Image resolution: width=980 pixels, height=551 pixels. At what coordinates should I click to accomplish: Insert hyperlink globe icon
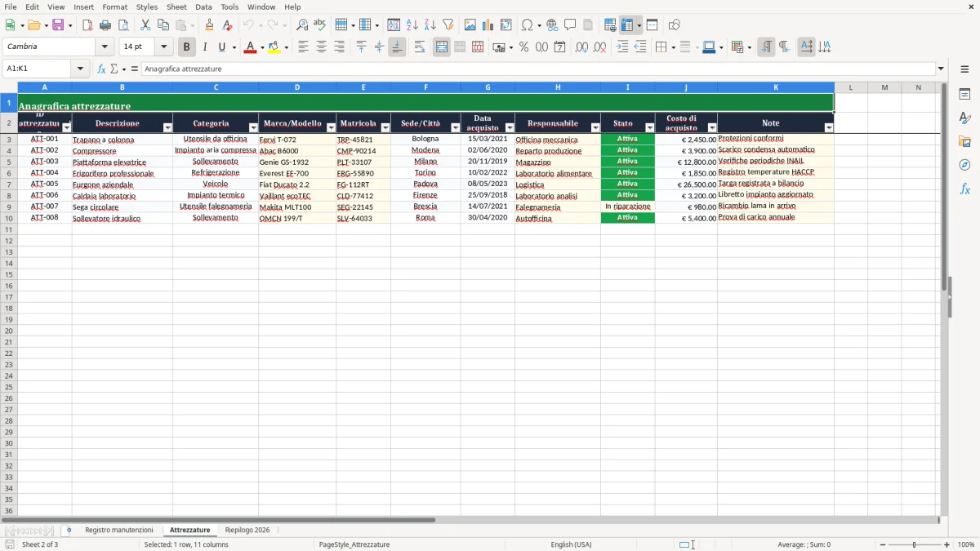552,25
